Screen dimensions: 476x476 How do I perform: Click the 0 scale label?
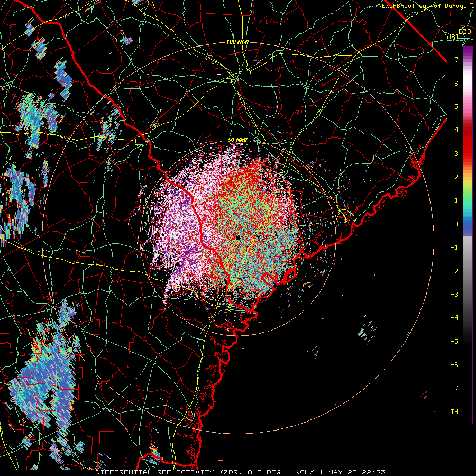coord(456,224)
